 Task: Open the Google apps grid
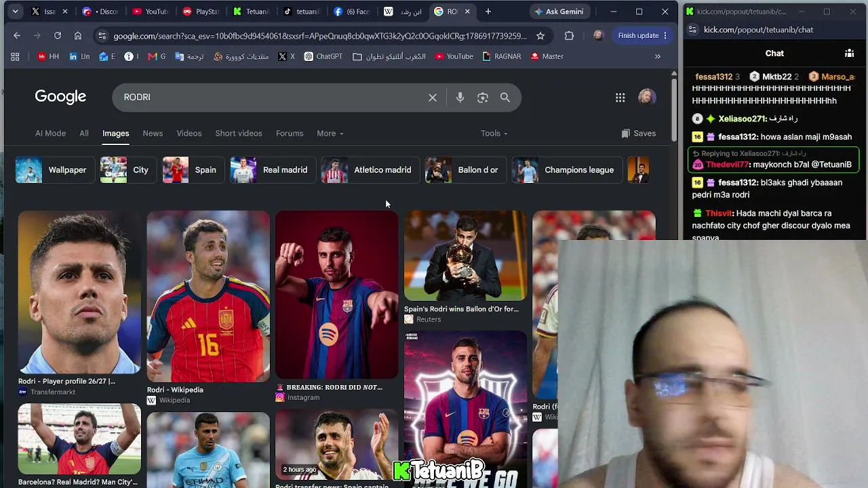620,98
